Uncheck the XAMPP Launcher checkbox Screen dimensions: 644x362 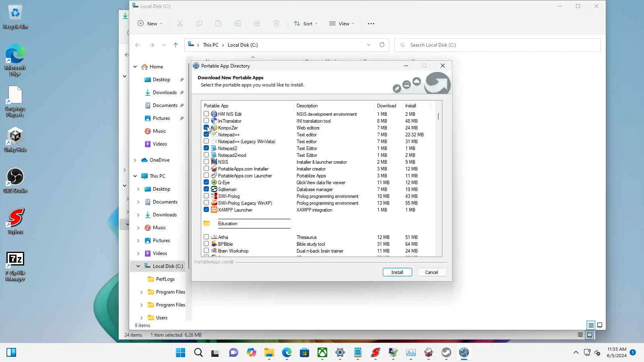(206, 210)
